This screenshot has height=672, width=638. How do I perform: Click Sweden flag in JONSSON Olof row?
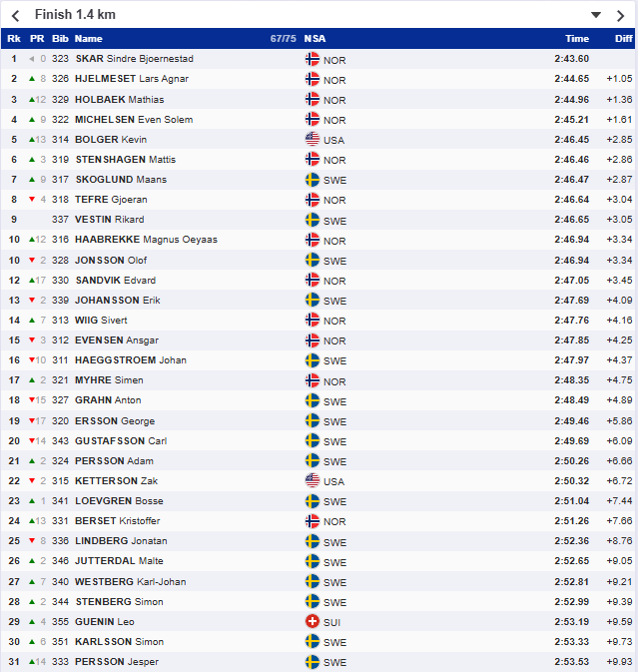point(313,260)
